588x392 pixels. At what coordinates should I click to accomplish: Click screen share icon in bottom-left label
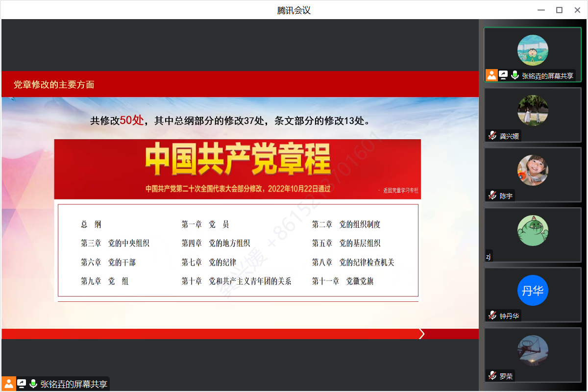22,384
